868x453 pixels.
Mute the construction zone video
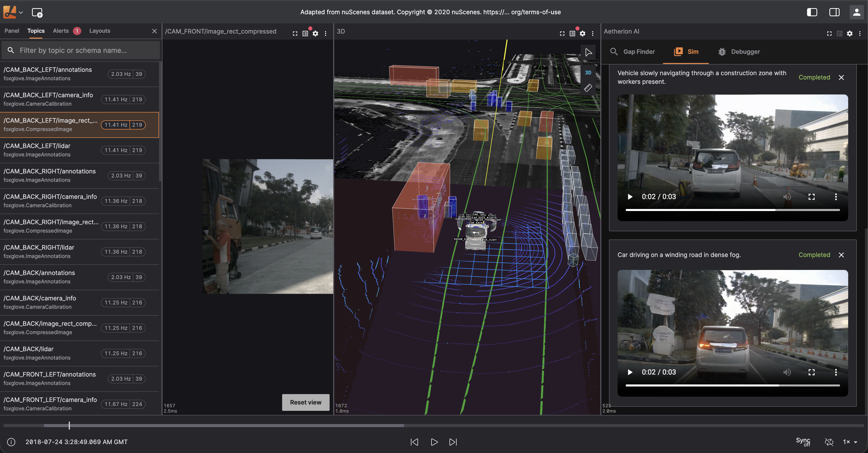[787, 197]
